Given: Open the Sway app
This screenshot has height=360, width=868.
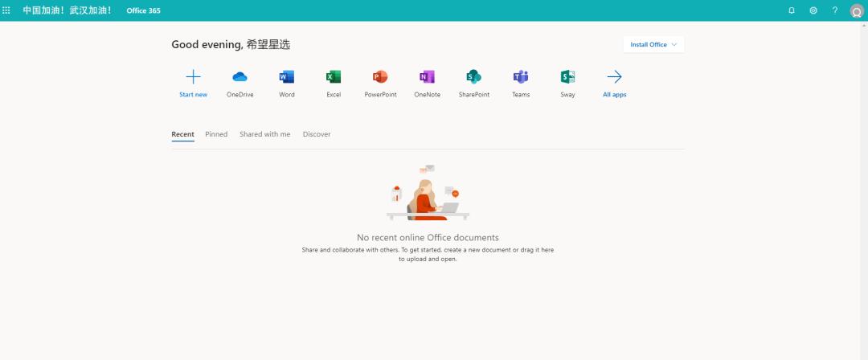Looking at the screenshot, I should pyautogui.click(x=567, y=76).
